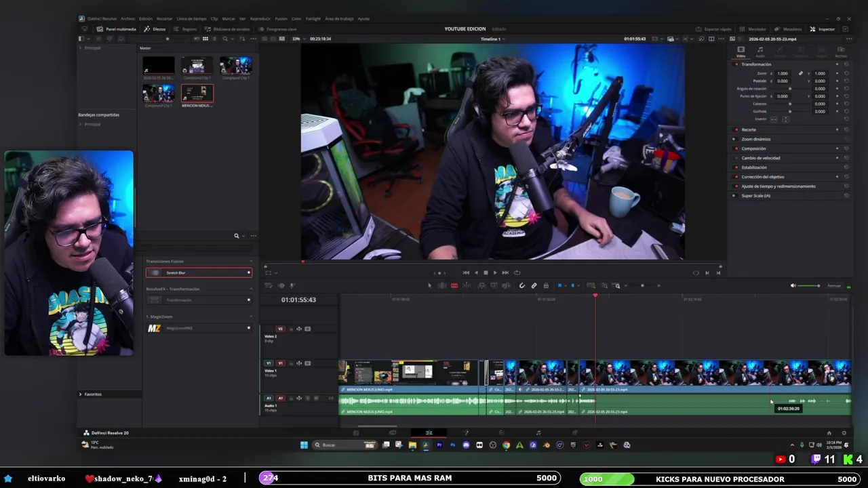Open the Reproducir menu
The height and width of the screenshot is (488, 868).
tap(260, 19)
